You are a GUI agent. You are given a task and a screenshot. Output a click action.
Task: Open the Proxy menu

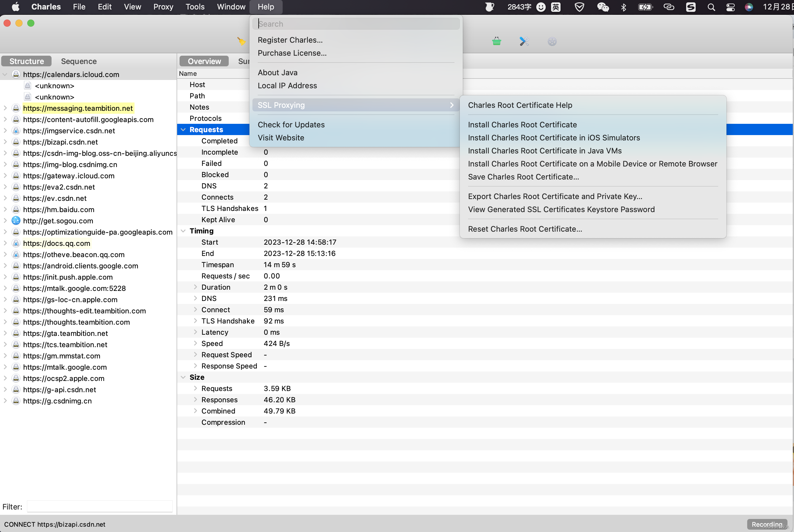[x=163, y=7]
